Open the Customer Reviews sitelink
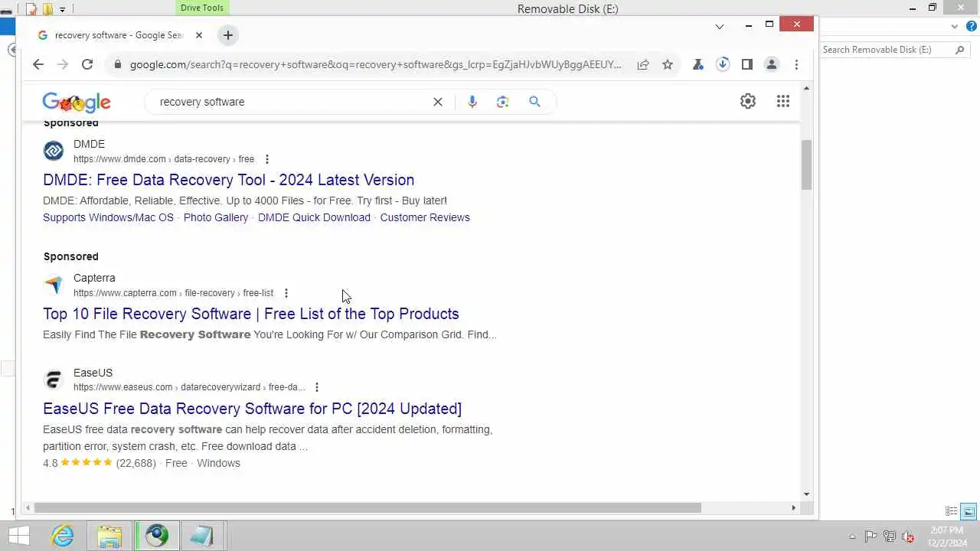The height and width of the screenshot is (551, 980). click(425, 217)
